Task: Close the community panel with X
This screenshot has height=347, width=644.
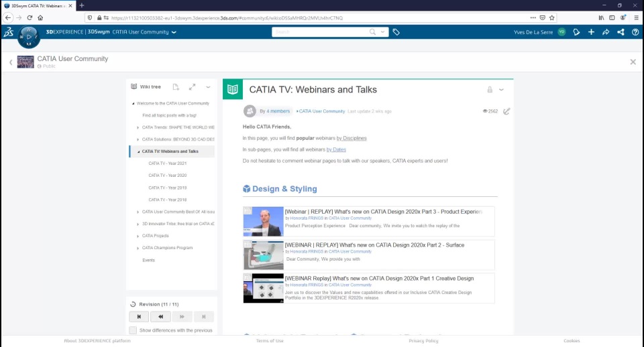Action: (633, 62)
